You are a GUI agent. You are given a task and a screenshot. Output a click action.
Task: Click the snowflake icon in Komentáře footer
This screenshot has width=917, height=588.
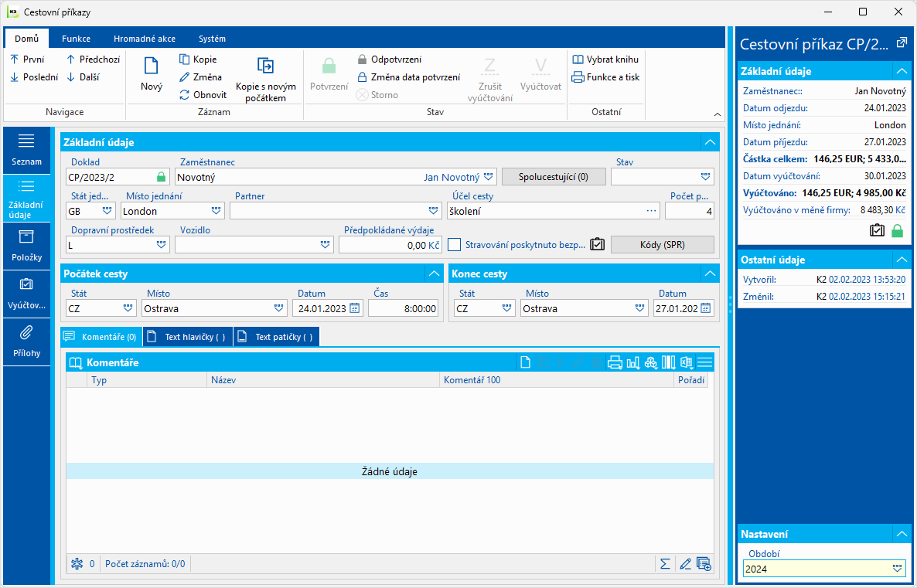(x=77, y=564)
